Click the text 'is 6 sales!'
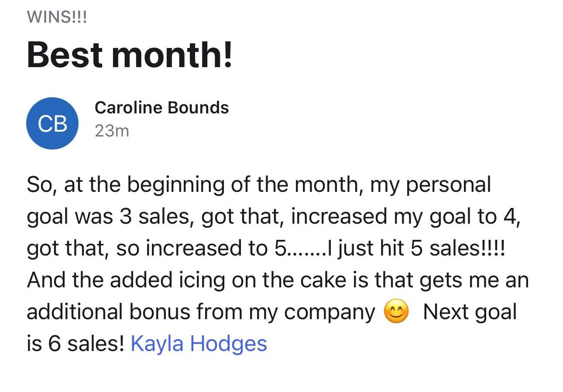 pos(76,344)
